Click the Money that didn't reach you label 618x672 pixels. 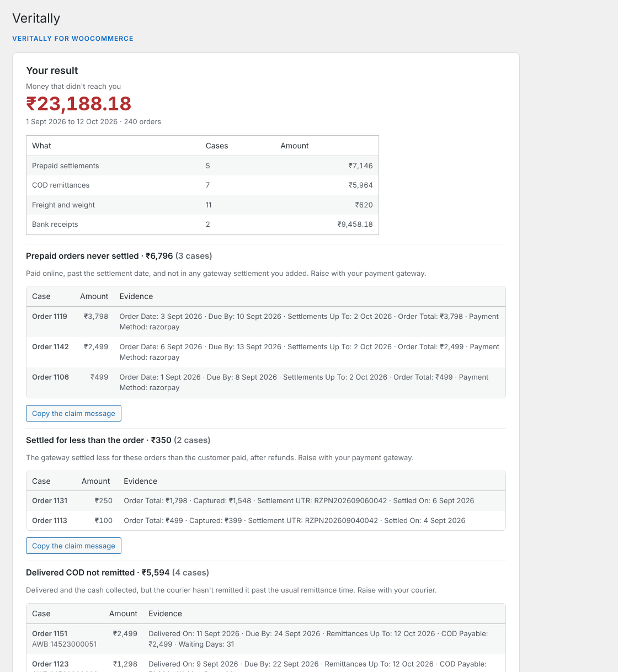[73, 87]
